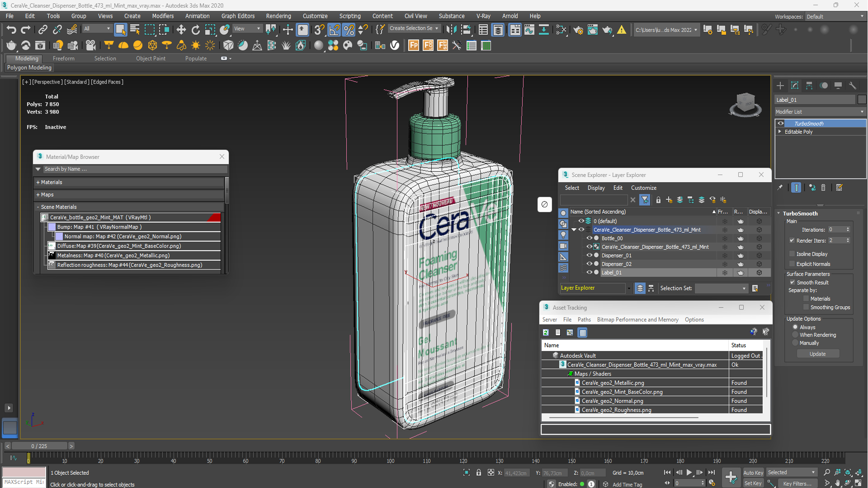Screen dimensions: 868x488
Task: Toggle the Angle Snap icon
Action: (334, 30)
